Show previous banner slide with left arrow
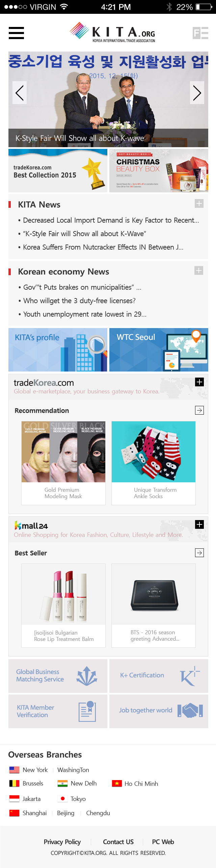This screenshot has width=216, height=868. 20,93
